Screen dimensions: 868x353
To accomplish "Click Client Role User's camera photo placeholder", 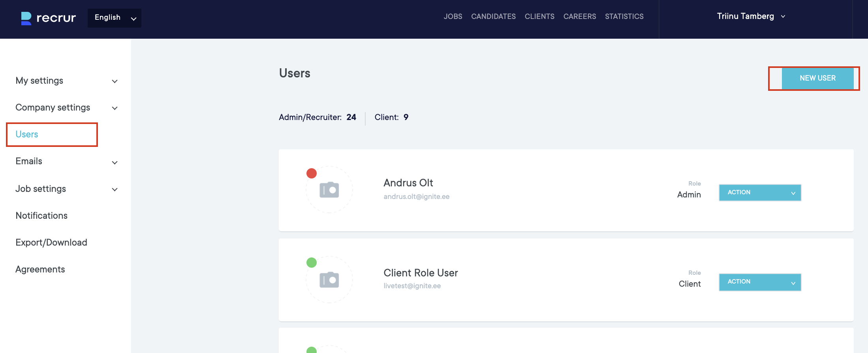I will pyautogui.click(x=329, y=280).
